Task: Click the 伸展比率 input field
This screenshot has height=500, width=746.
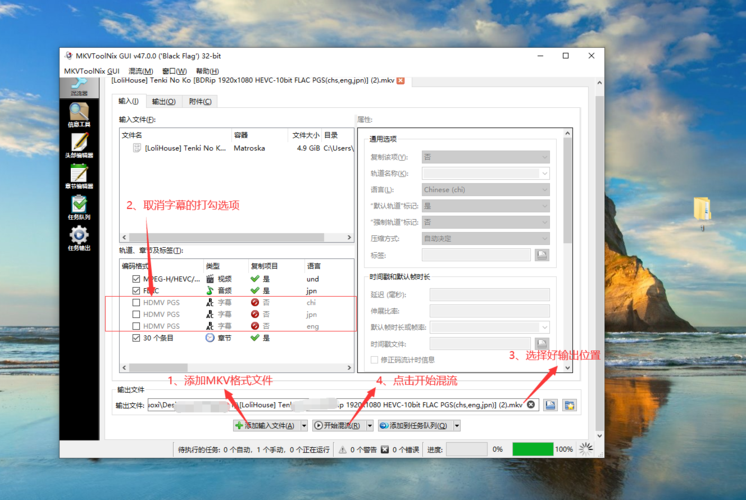Action: (x=490, y=311)
